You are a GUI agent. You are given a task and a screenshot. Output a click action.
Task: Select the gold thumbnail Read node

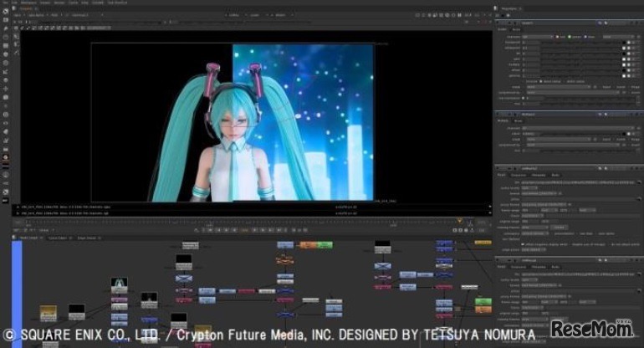coord(48,313)
